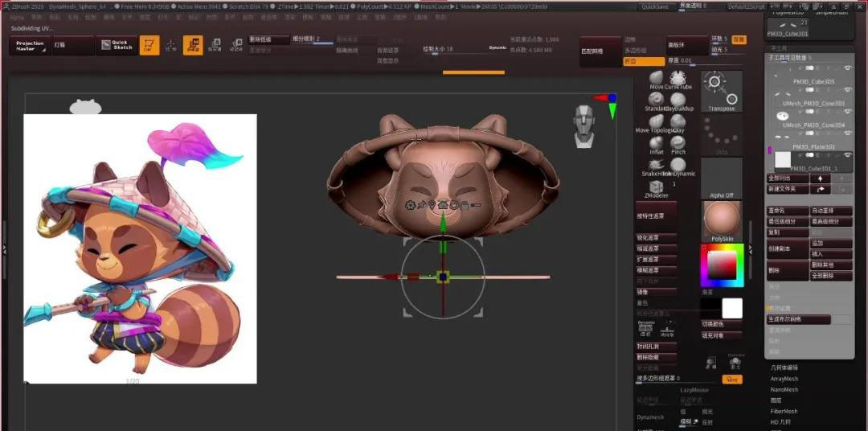868x431 pixels.
Task: Expand the left tray arrow
Action: (4, 249)
